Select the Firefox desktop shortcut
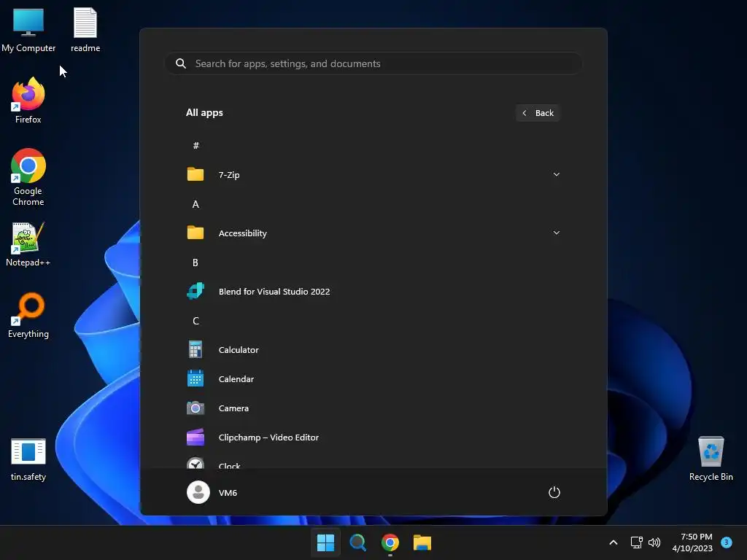The image size is (747, 560). pos(28,101)
